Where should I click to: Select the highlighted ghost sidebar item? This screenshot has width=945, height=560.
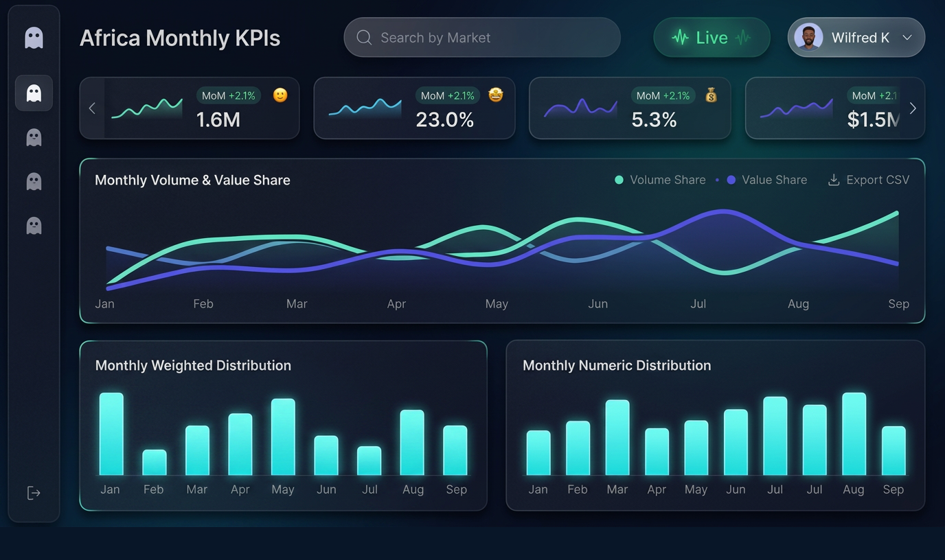(x=34, y=93)
